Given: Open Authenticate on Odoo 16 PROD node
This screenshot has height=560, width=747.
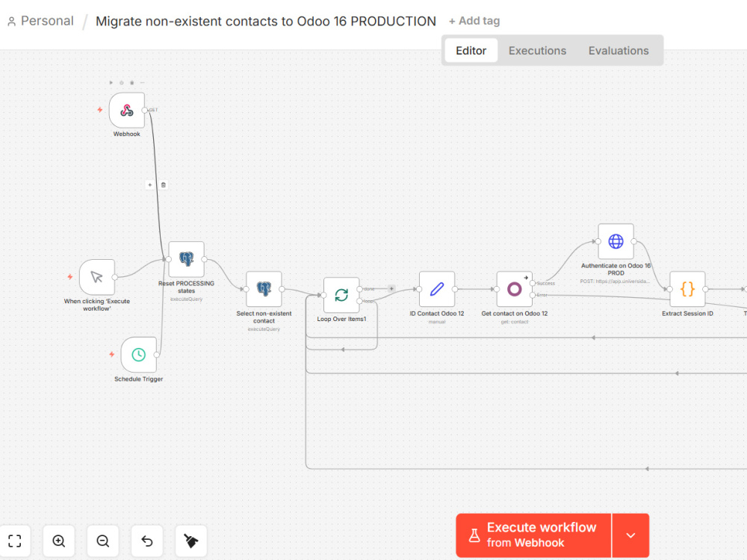Looking at the screenshot, I should point(616,241).
